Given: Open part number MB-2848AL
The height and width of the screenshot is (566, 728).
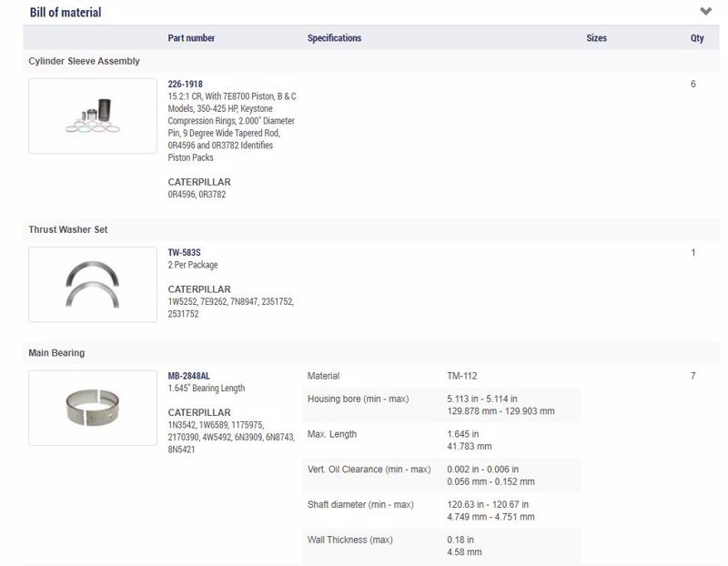Looking at the screenshot, I should click(x=189, y=376).
